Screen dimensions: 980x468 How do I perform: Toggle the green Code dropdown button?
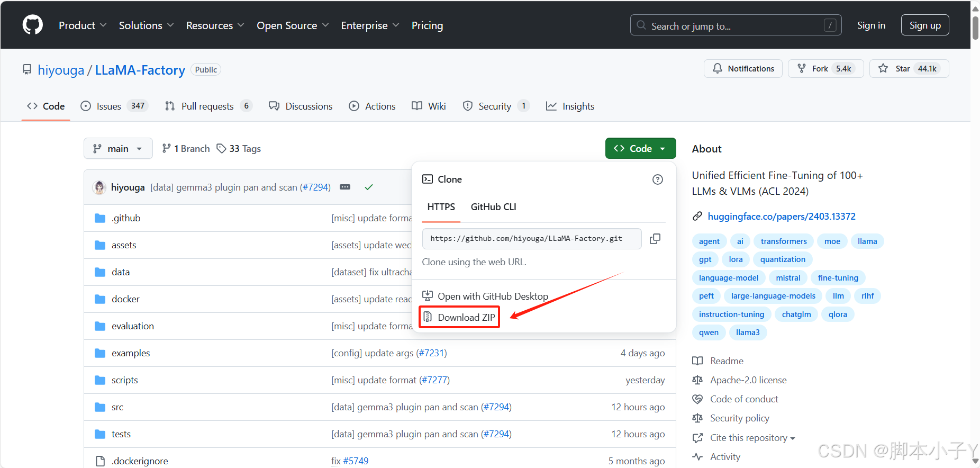pyautogui.click(x=640, y=149)
